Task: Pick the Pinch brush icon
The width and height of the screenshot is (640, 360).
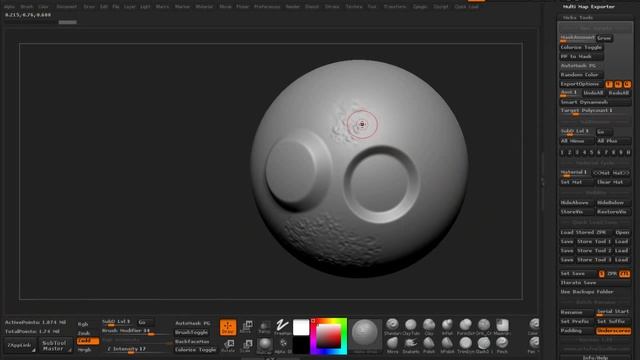Action: 502,345
